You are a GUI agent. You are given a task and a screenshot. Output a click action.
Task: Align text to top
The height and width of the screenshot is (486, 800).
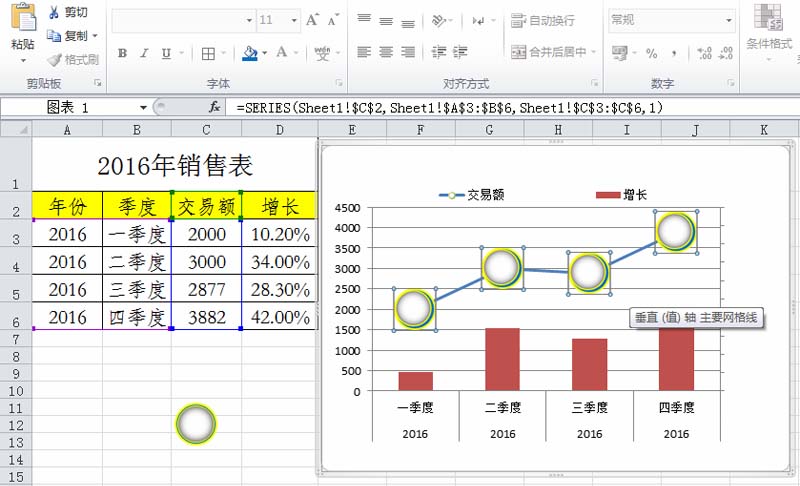[364, 19]
